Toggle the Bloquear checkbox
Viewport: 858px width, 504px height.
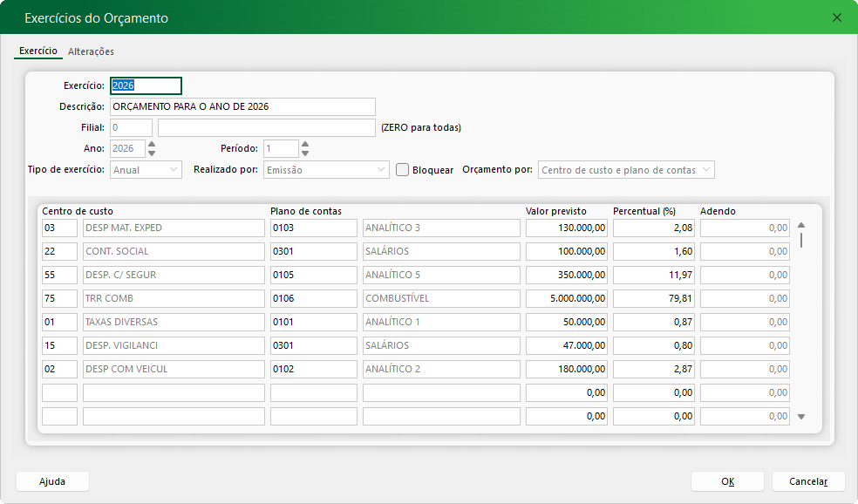pyautogui.click(x=402, y=170)
